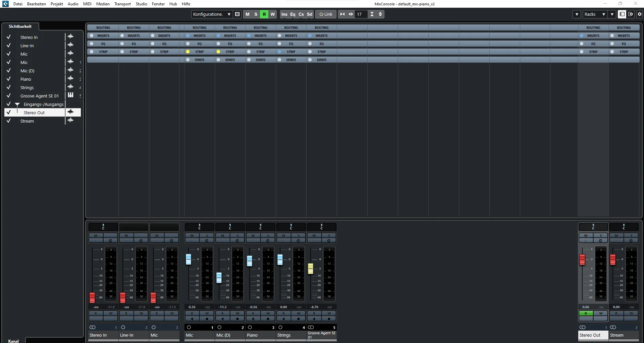Uncheck visibility for Strings channel
Viewport: 644px width, 343px height.
tap(9, 87)
